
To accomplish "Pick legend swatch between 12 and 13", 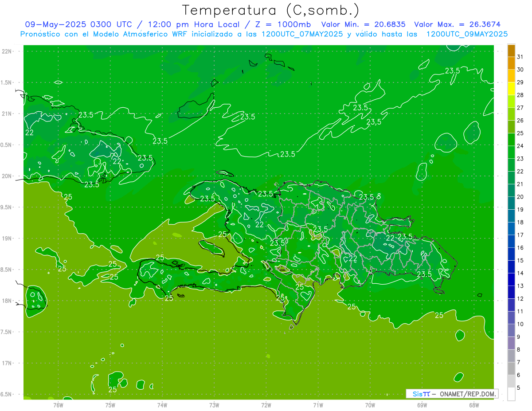I will (x=511, y=292).
